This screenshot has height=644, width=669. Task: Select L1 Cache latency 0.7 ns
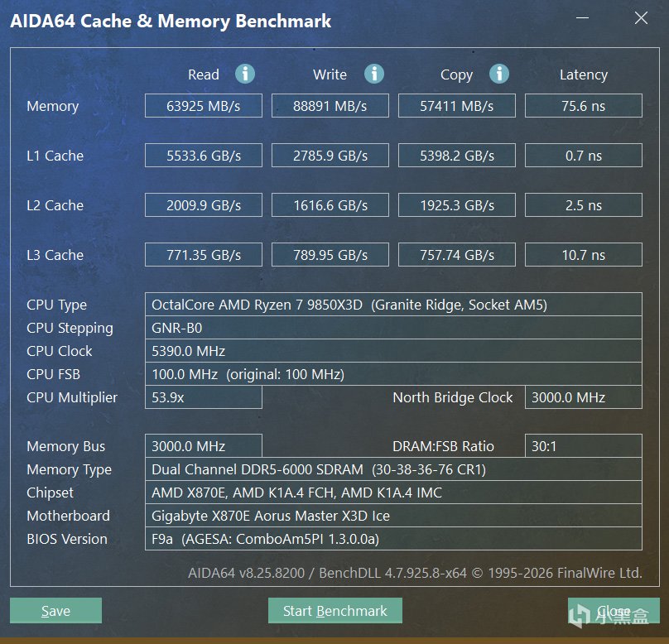(584, 156)
